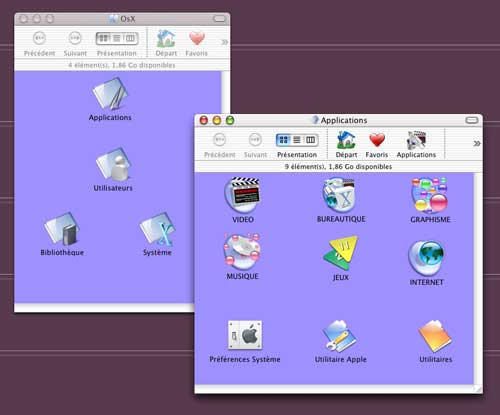
Task: Go forward with Suivant in Applications window
Action: (255, 139)
